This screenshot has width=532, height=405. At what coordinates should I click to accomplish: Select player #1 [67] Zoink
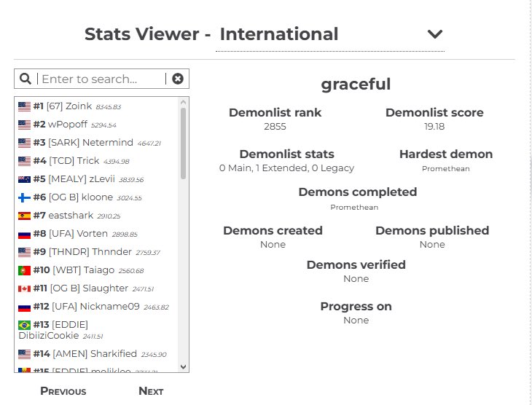(96, 106)
